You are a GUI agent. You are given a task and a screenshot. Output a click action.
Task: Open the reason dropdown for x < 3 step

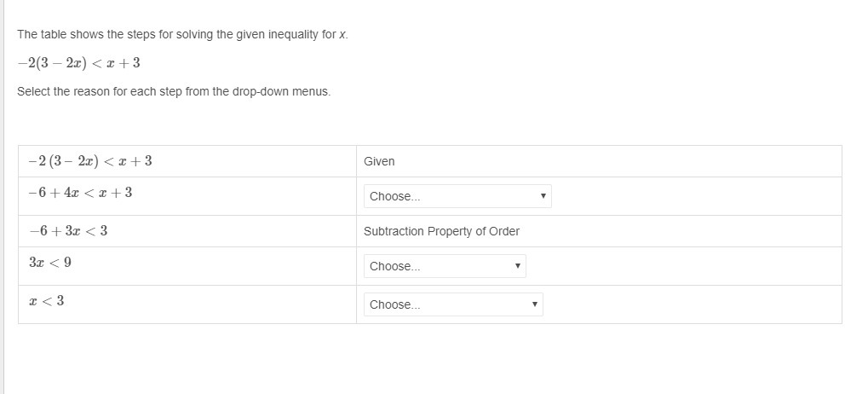click(x=452, y=304)
